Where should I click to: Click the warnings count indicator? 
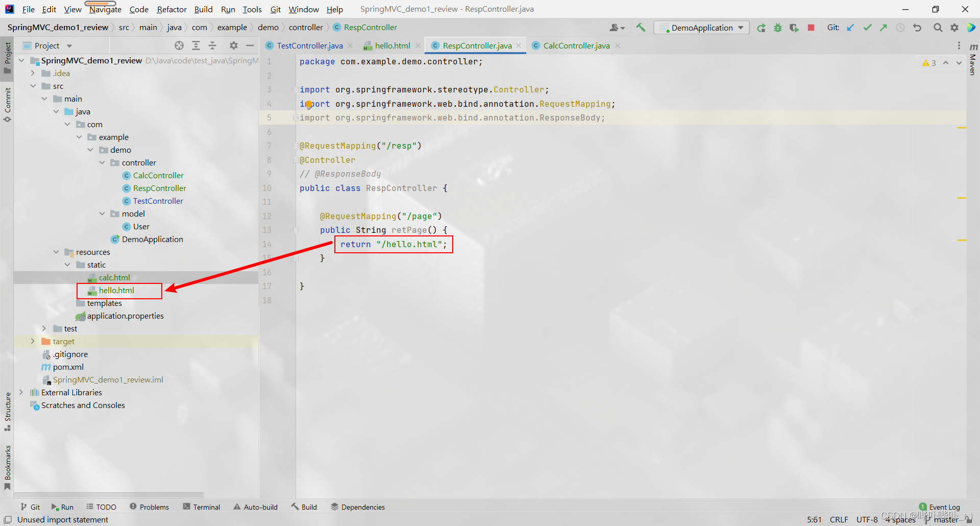coord(929,63)
